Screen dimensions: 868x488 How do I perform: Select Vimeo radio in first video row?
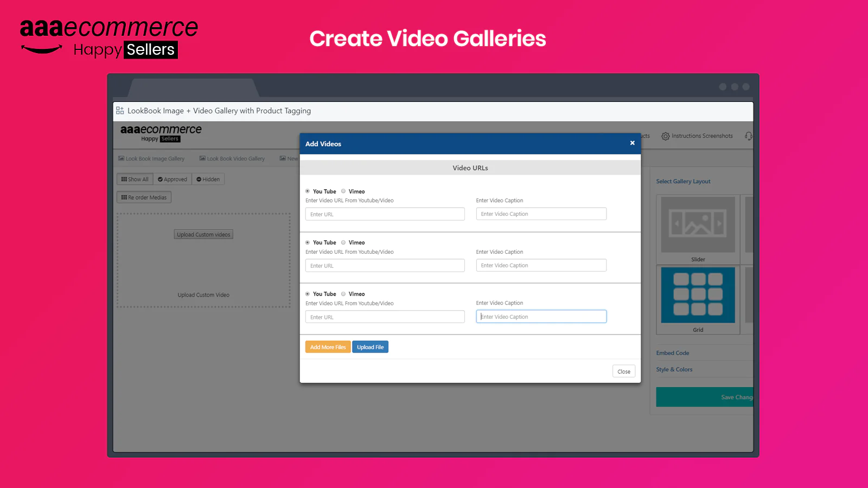point(343,191)
